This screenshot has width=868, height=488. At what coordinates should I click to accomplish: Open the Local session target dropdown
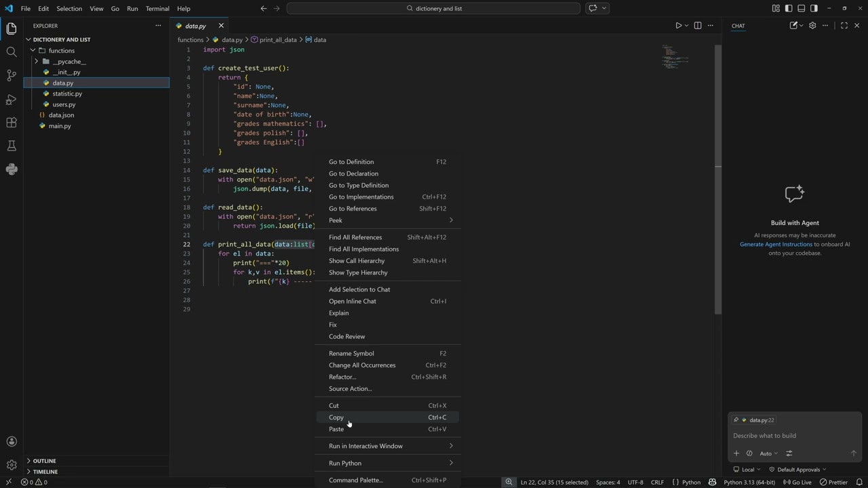(747, 469)
